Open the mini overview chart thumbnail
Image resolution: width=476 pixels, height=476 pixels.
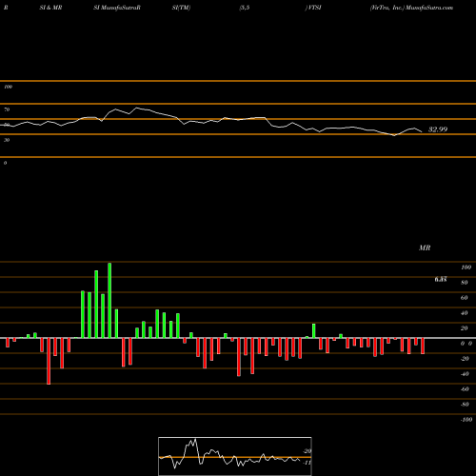(x=235, y=456)
